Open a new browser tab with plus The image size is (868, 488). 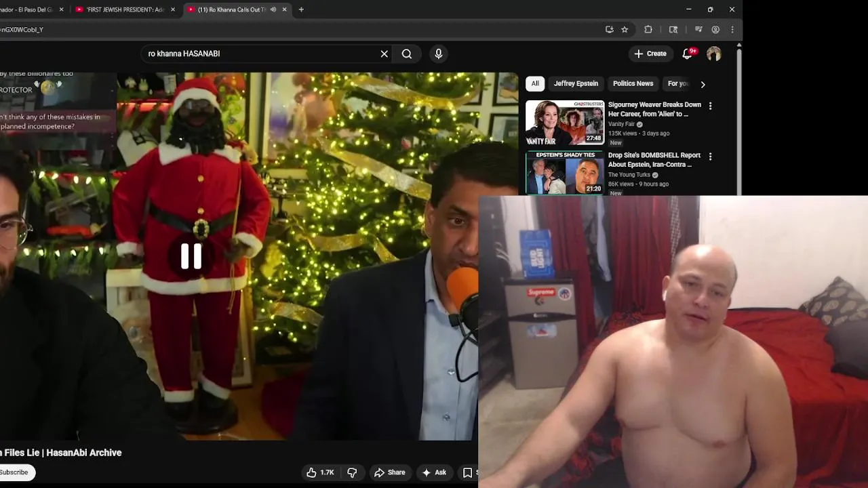301,9
